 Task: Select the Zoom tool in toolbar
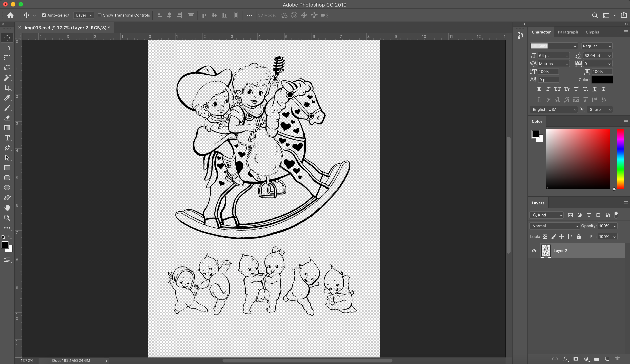tap(7, 218)
